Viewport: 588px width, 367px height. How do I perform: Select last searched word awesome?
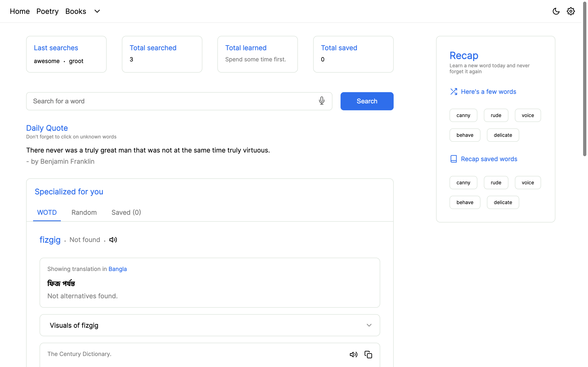point(47,61)
